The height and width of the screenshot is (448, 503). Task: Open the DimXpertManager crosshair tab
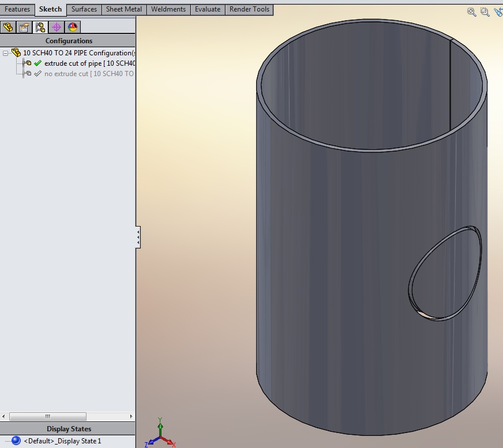(x=57, y=27)
